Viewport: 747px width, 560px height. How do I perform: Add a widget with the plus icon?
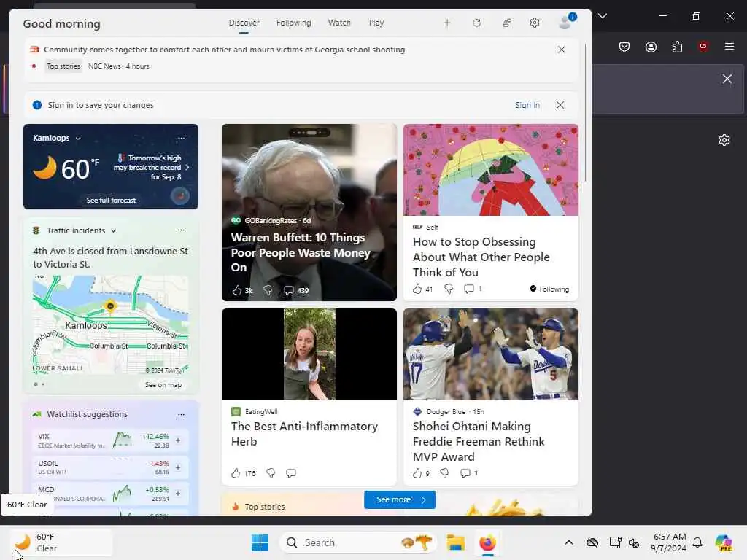[447, 23]
